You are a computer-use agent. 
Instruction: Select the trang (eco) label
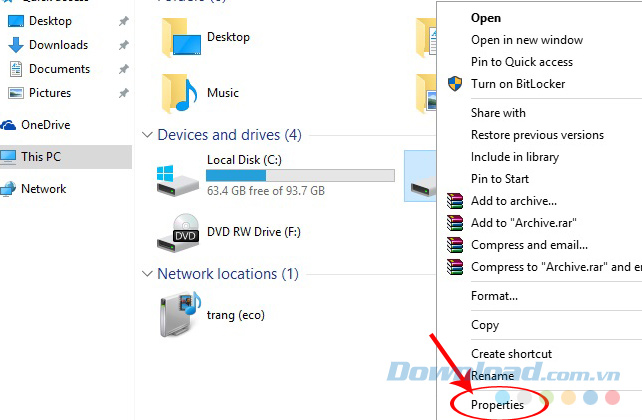coord(236,315)
